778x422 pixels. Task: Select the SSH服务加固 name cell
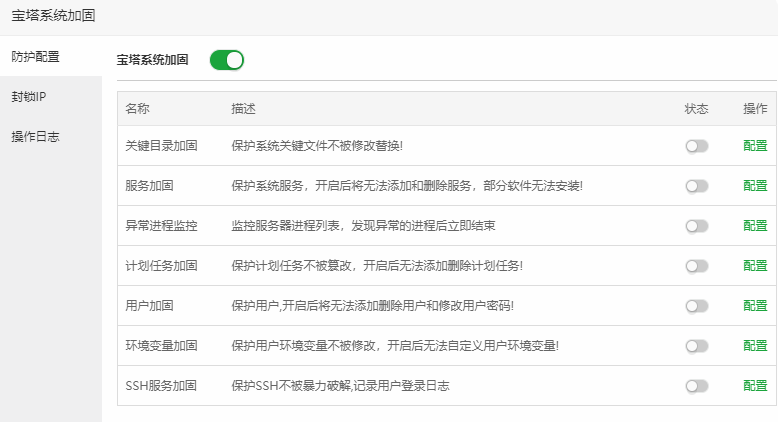tap(161, 386)
